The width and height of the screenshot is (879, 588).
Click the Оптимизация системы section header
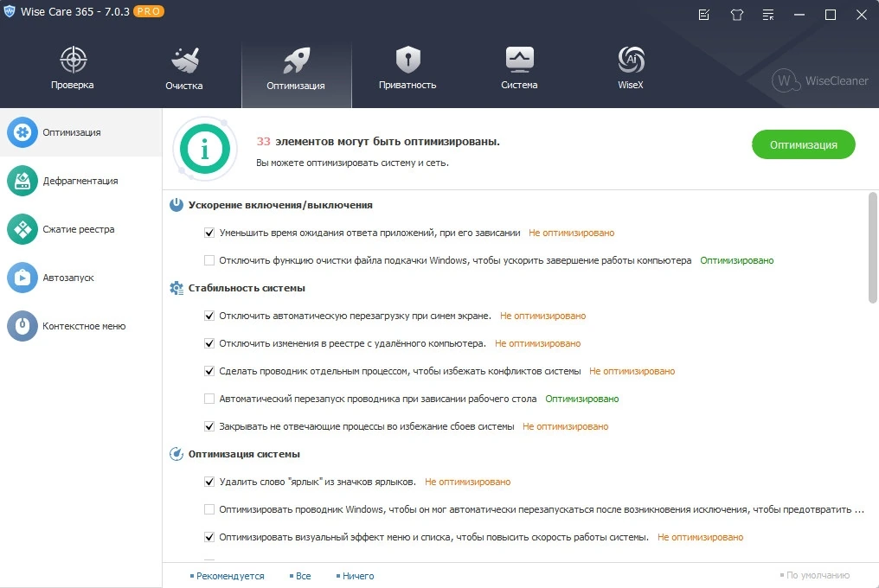[x=244, y=454]
